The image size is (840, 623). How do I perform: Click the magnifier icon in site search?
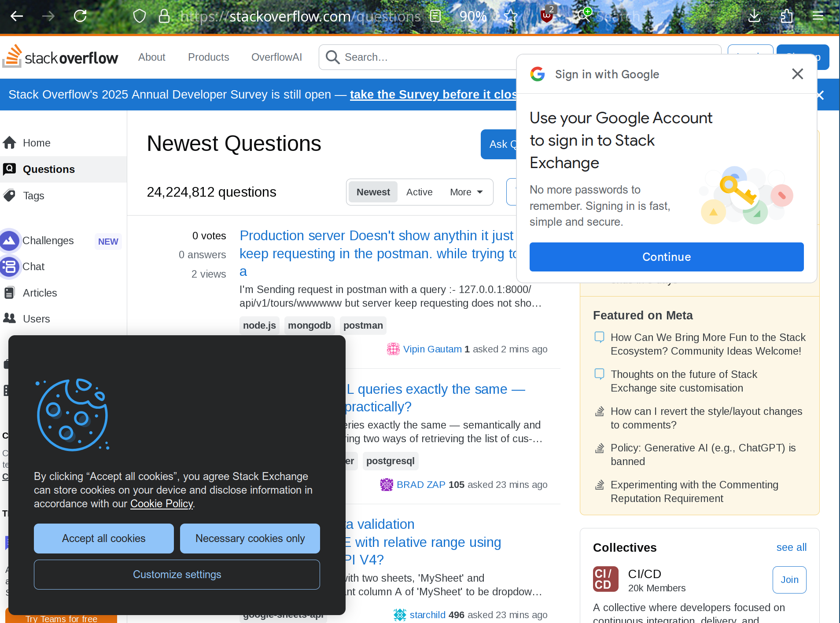333,57
